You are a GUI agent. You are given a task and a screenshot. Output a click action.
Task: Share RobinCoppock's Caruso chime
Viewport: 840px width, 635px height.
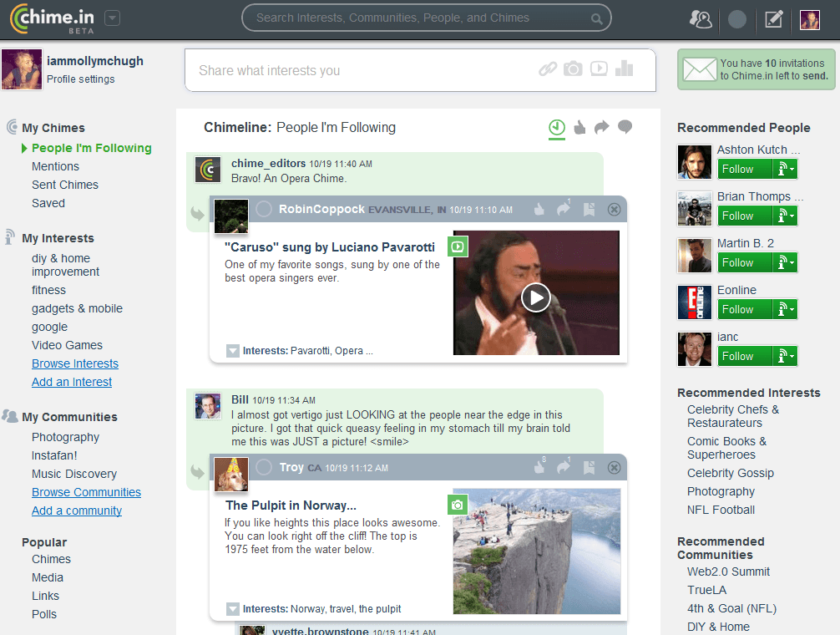pos(564,208)
